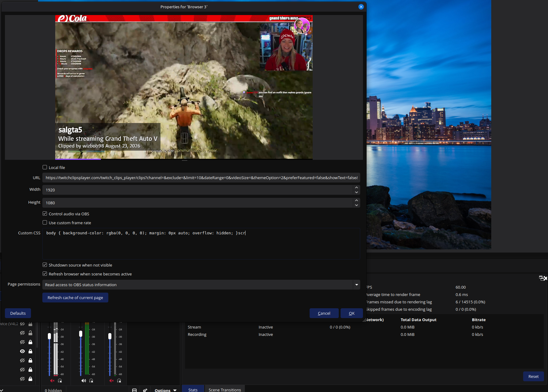Mute toggle icon on leftmost mixer channel
Viewport: 548px width, 392px height.
(x=52, y=381)
